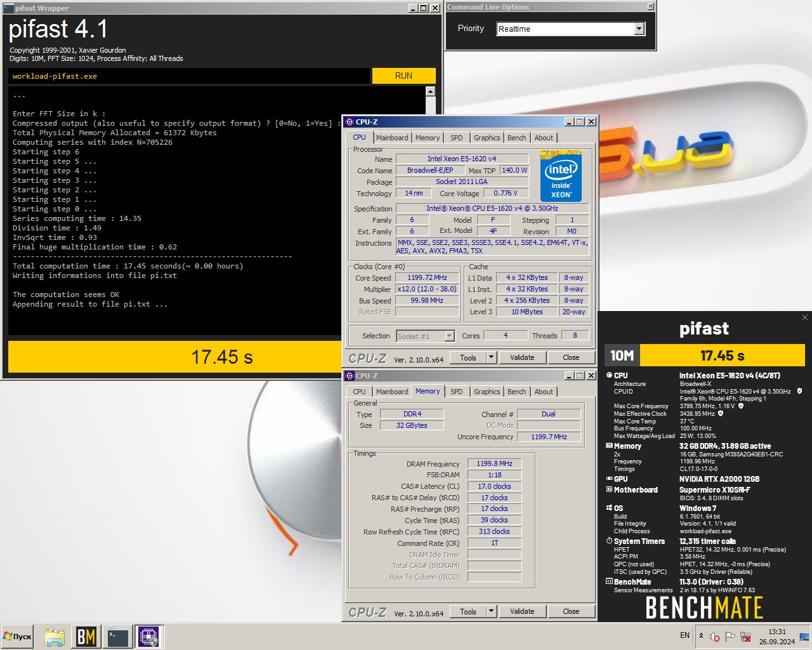The height and width of the screenshot is (650, 812).
Task: Click the muted volume tray icon
Action: click(x=715, y=636)
